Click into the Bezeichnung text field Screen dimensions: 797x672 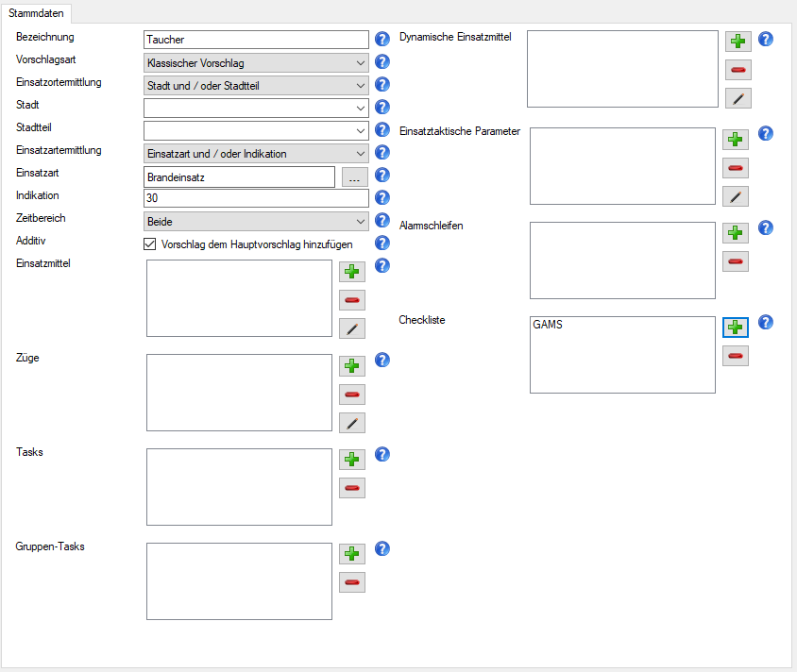pyautogui.click(x=256, y=40)
